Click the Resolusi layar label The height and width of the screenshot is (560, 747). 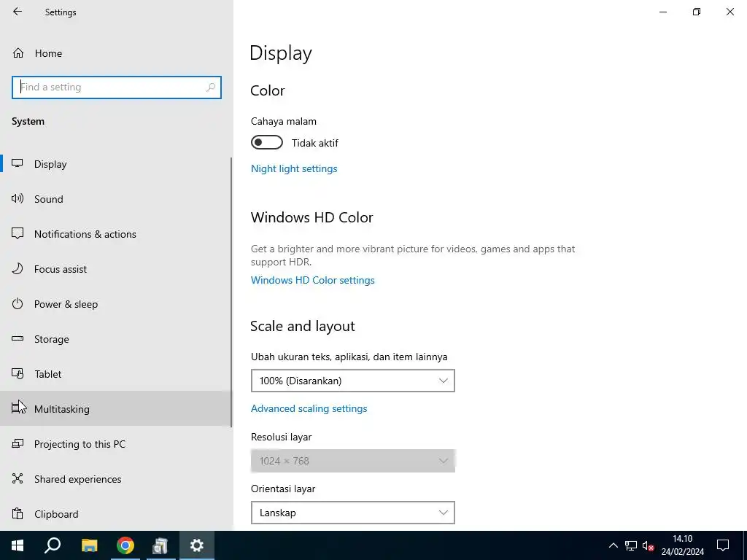pos(281,437)
